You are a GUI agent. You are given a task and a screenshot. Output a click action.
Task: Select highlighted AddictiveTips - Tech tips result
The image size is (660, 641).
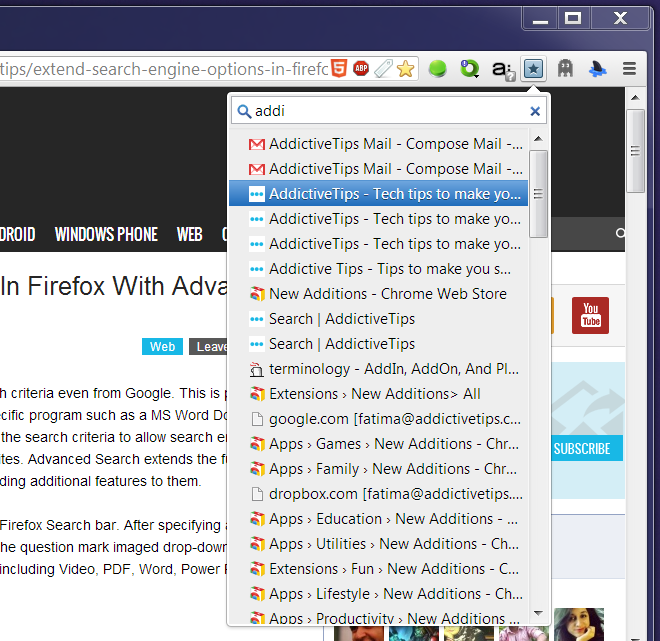click(x=378, y=194)
